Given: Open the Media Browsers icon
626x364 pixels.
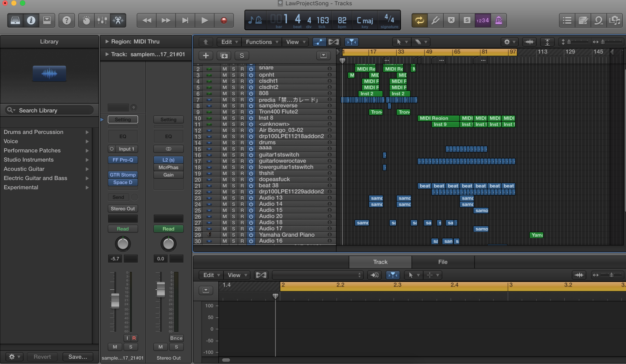Looking at the screenshot, I should (x=615, y=20).
